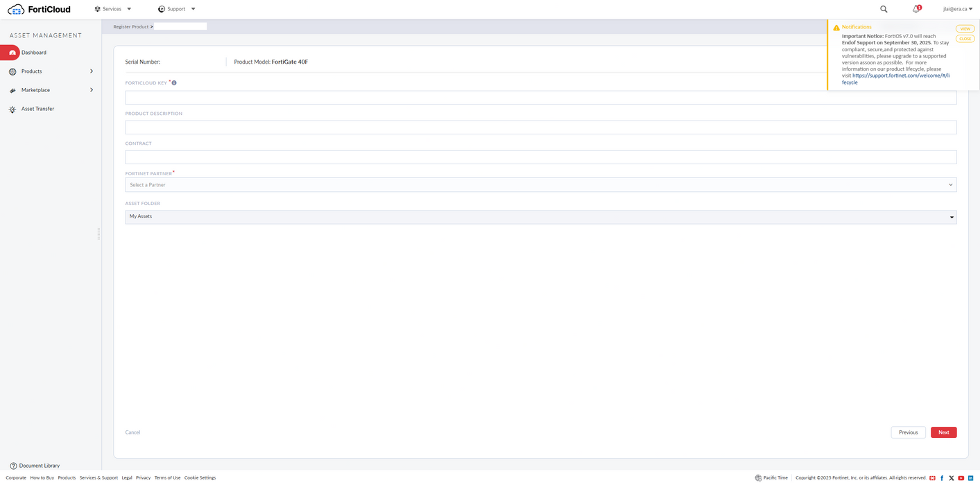Open the Facebook icon in footer

[x=942, y=478]
